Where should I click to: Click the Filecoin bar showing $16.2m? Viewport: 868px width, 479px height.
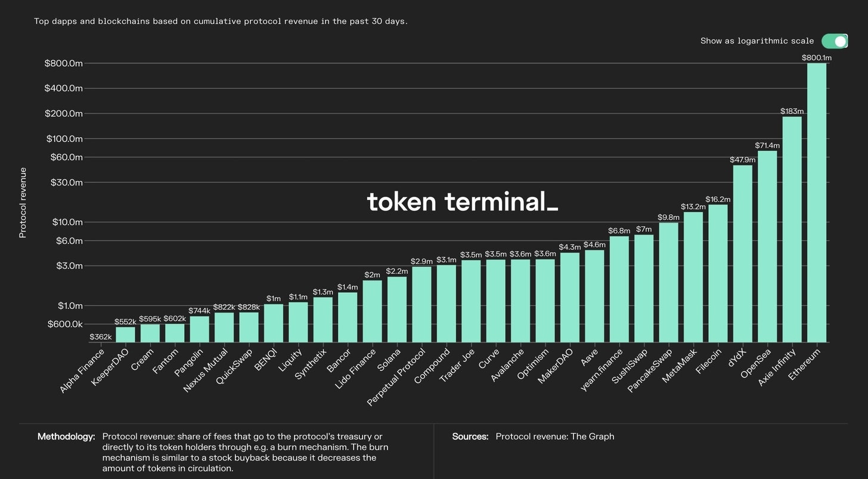[718, 274]
